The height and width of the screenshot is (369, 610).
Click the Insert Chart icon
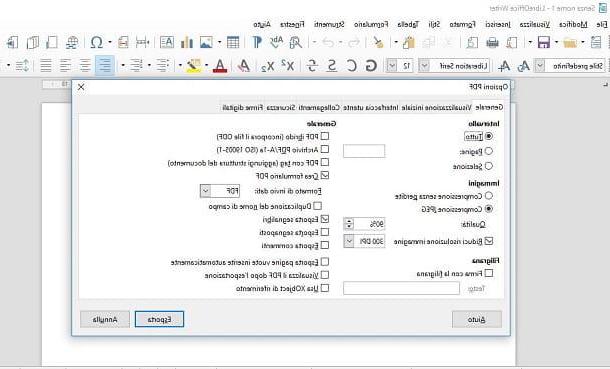186,42
